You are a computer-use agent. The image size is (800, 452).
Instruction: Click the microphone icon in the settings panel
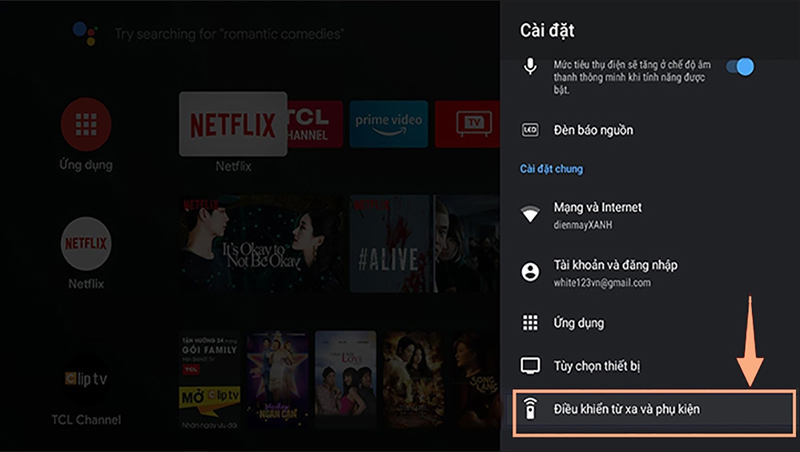(x=531, y=67)
